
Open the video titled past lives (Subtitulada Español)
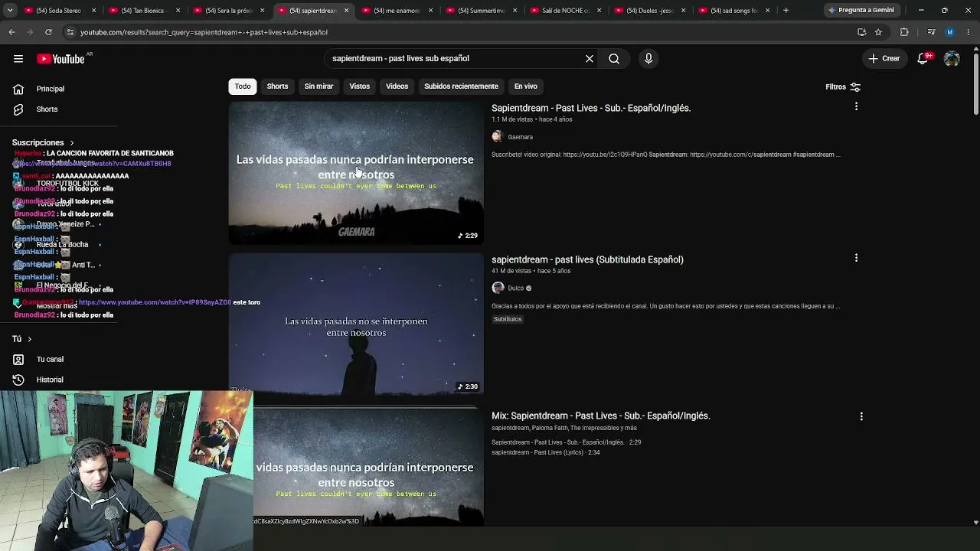click(587, 259)
